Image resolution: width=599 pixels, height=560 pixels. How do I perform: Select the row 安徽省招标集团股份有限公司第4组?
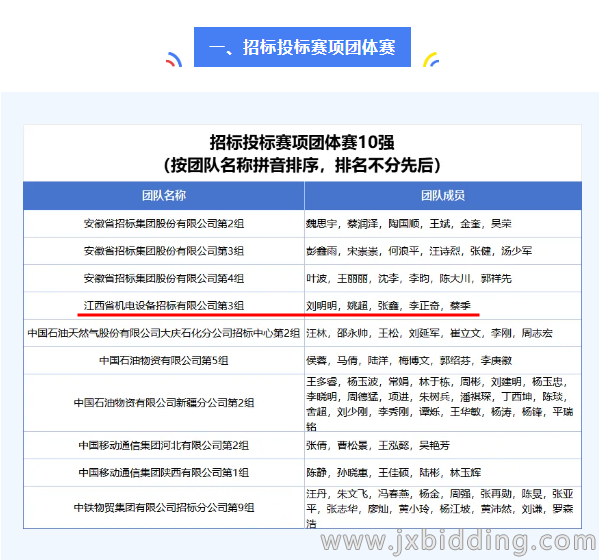pos(303,278)
